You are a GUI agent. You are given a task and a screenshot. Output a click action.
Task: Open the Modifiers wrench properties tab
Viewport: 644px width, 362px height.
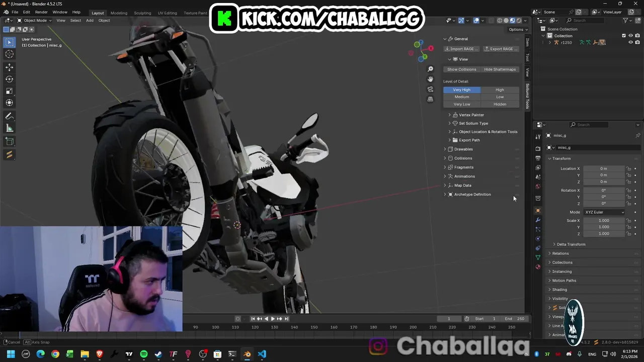(538, 220)
